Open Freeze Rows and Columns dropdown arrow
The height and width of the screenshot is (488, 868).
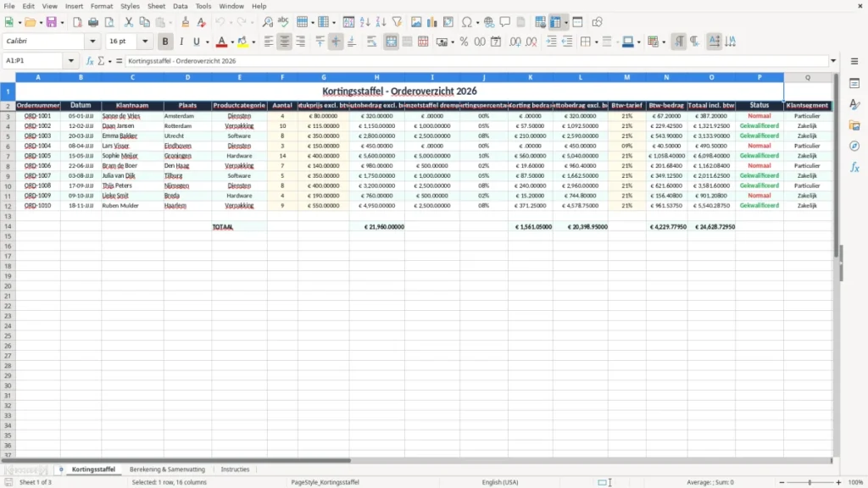pyautogui.click(x=565, y=23)
